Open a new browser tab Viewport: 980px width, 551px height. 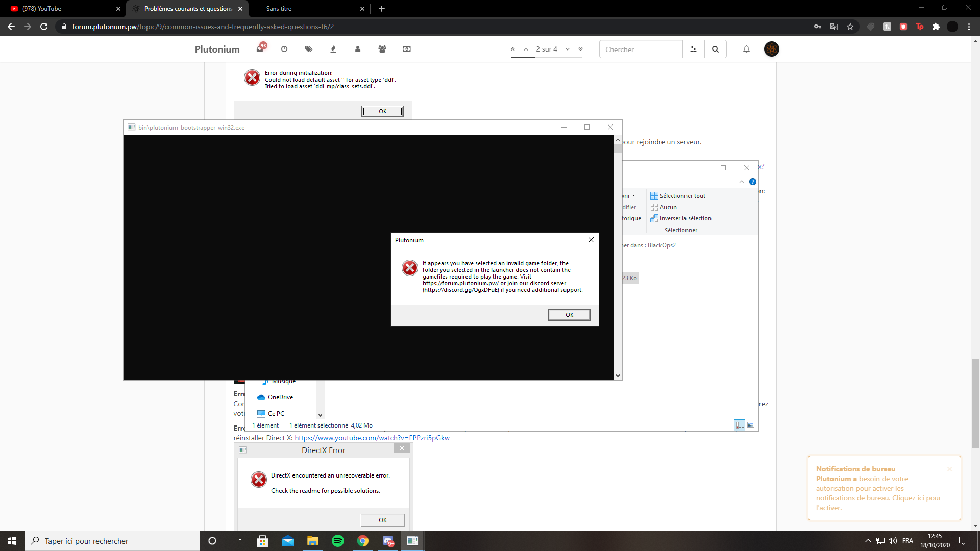tap(382, 9)
